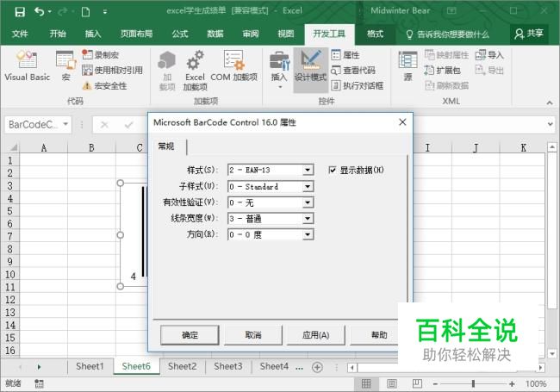The width and height of the screenshot is (560, 392).
Task: Click next sheet navigation arrow
Action: 39,367
